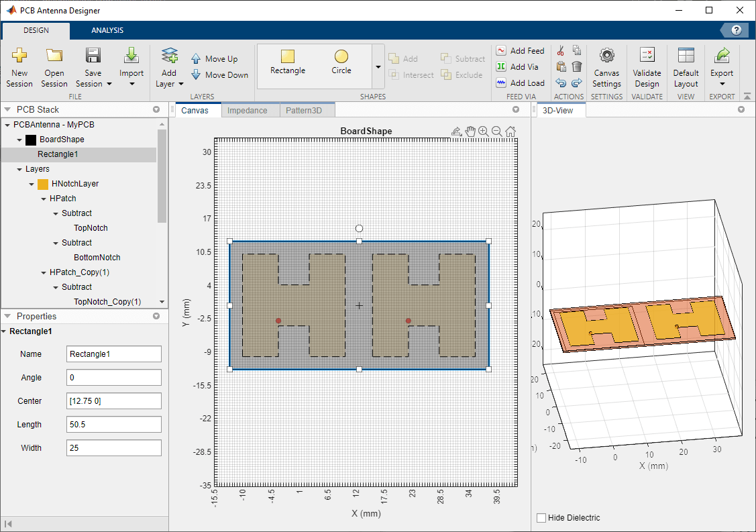Click the Open Session folder icon
This screenshot has height=532, width=756.
(54, 56)
